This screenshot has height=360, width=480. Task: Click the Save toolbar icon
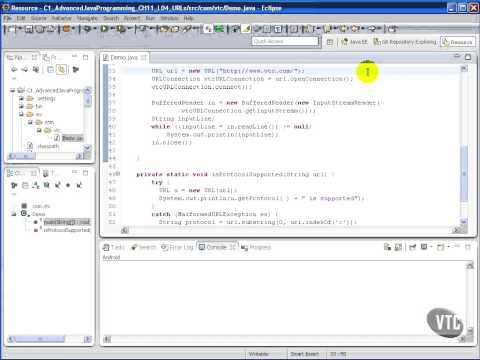coord(29,29)
